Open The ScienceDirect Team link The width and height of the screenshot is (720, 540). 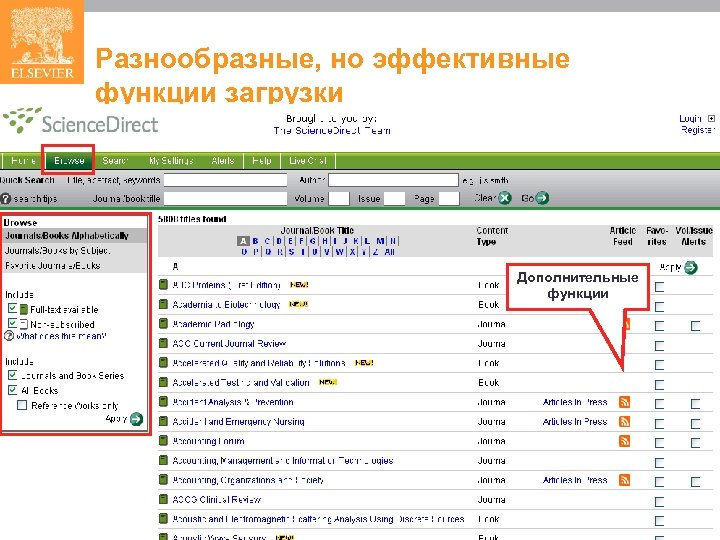coord(332,130)
